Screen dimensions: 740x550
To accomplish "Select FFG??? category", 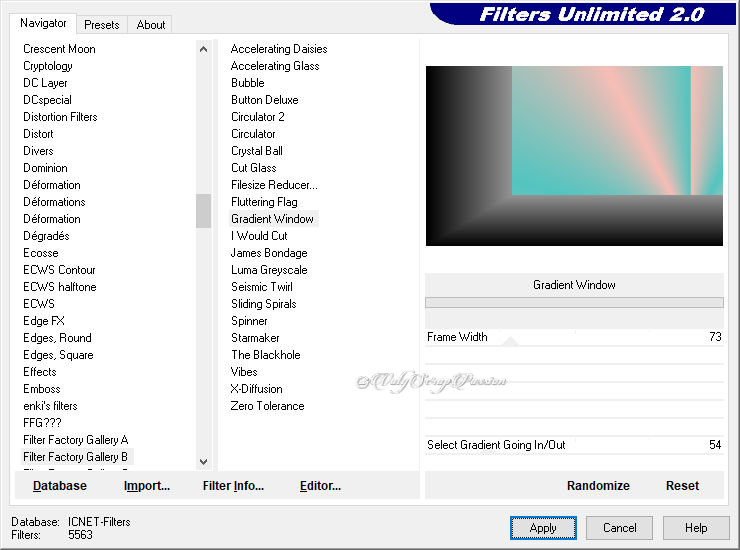I will click(42, 423).
